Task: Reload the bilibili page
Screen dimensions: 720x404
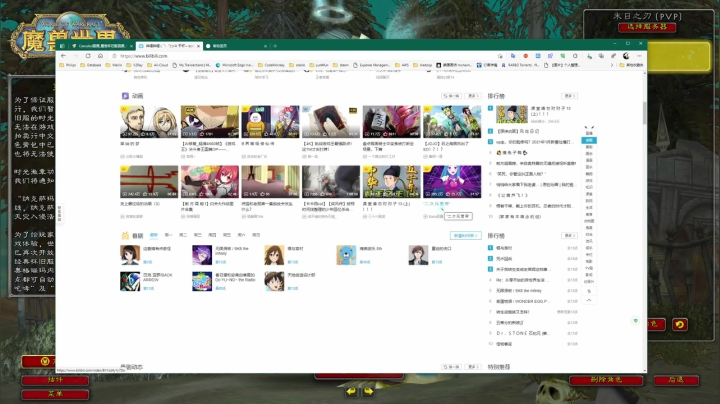Action: tap(88, 56)
